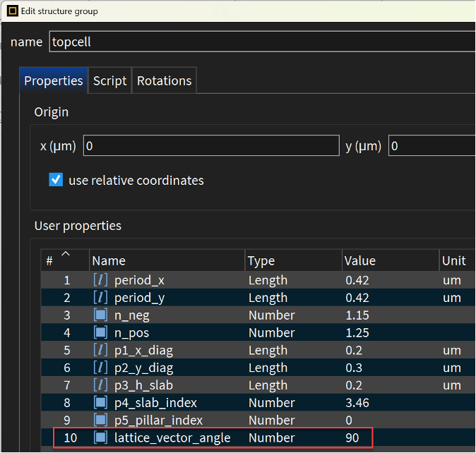Toggle use relative coordinates checkbox
This screenshot has width=476, height=453.
(x=56, y=180)
